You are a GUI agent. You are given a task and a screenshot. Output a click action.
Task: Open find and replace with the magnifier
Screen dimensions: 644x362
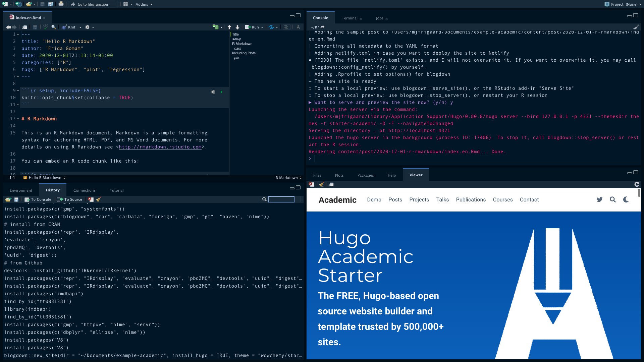tap(54, 27)
